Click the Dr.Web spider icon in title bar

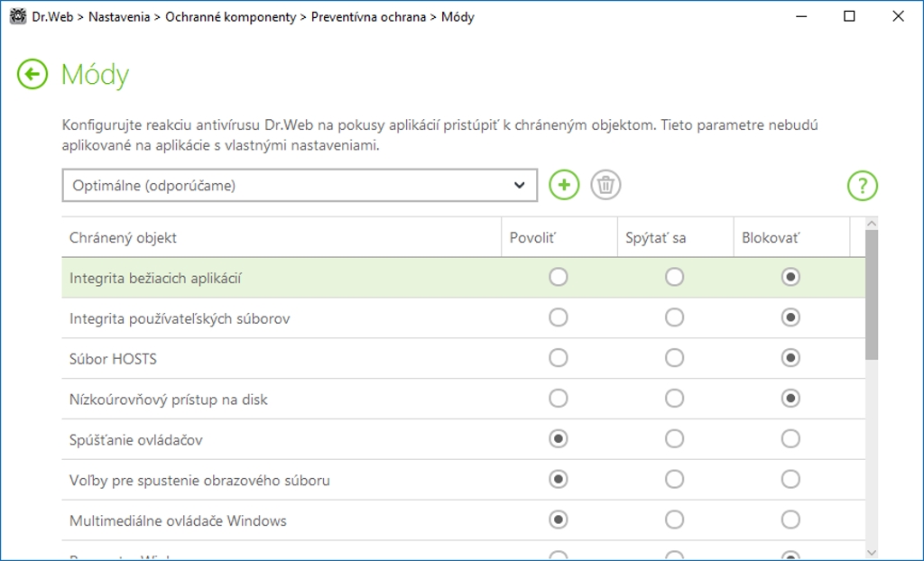click(17, 16)
